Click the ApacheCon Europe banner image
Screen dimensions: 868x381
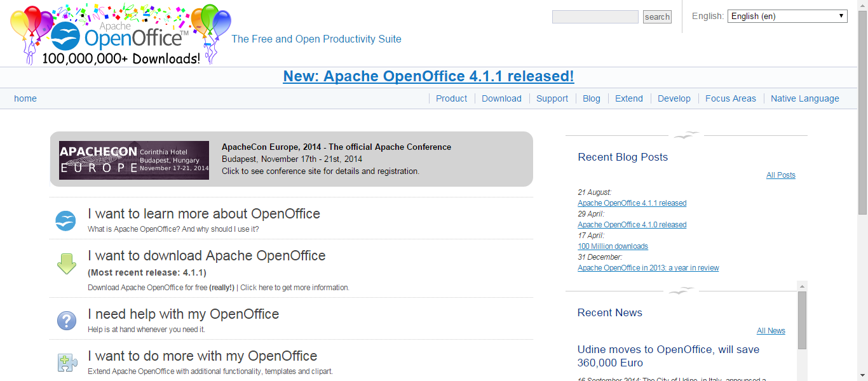click(x=134, y=160)
